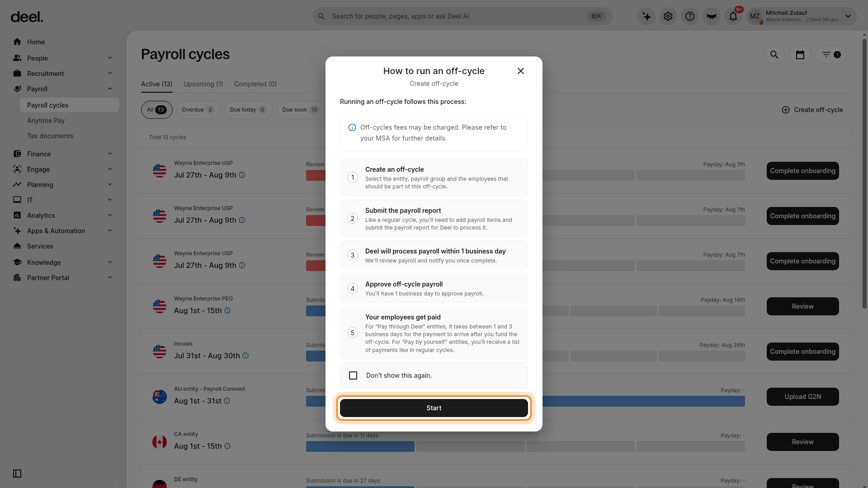
Task: Click Review for Wayne Enterprise PEO
Action: [x=803, y=306]
